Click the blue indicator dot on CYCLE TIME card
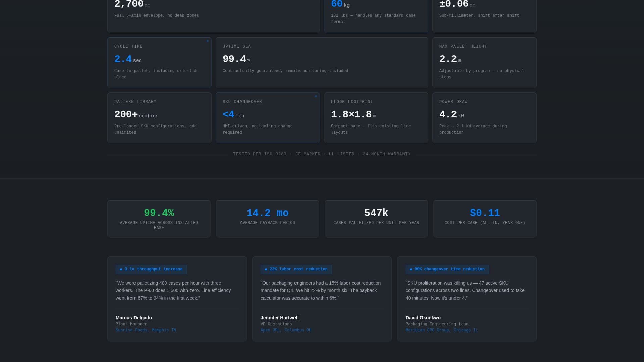644x362 pixels. (x=208, y=40)
